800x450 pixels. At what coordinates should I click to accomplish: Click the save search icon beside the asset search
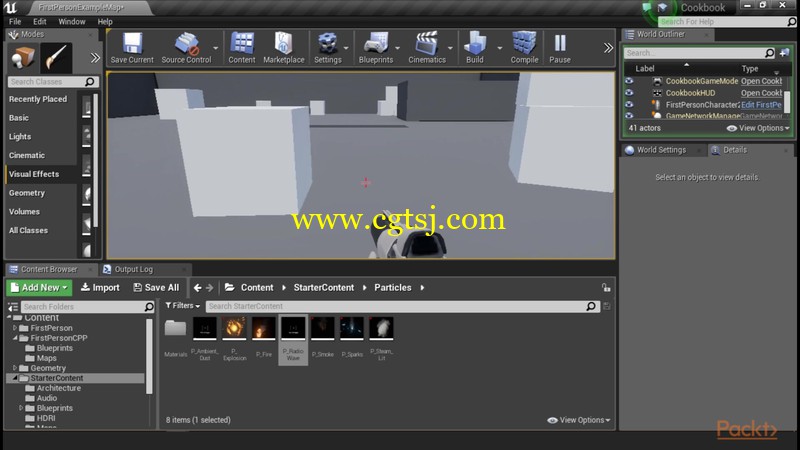(x=607, y=306)
